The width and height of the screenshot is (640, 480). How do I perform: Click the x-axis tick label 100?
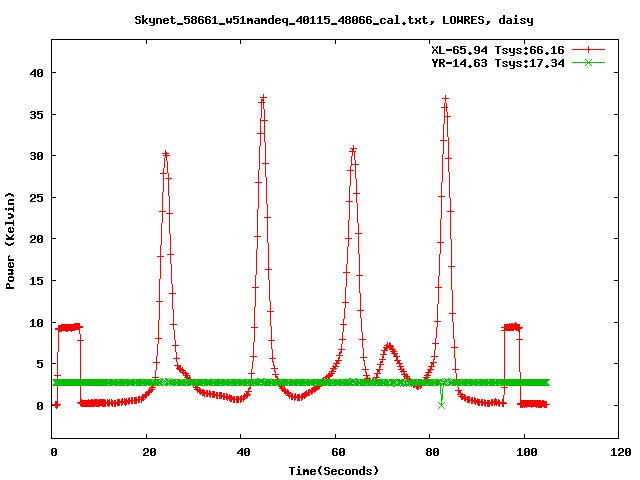pyautogui.click(x=527, y=452)
